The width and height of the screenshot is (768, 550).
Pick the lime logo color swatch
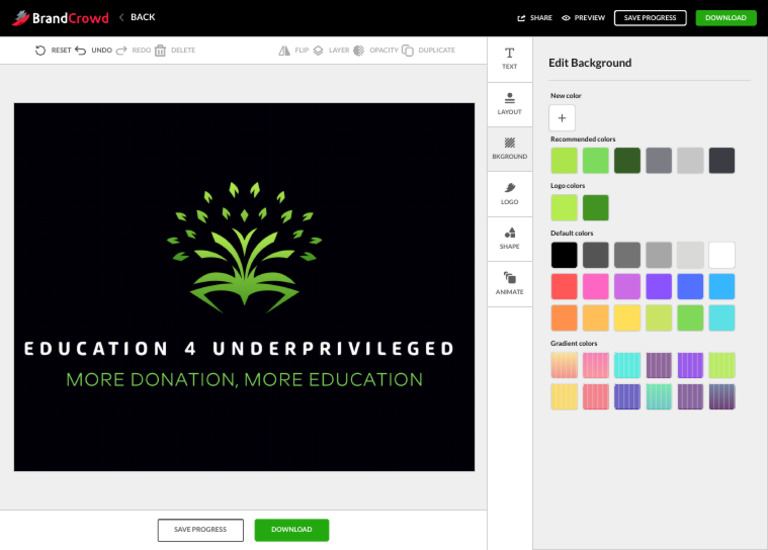(564, 208)
